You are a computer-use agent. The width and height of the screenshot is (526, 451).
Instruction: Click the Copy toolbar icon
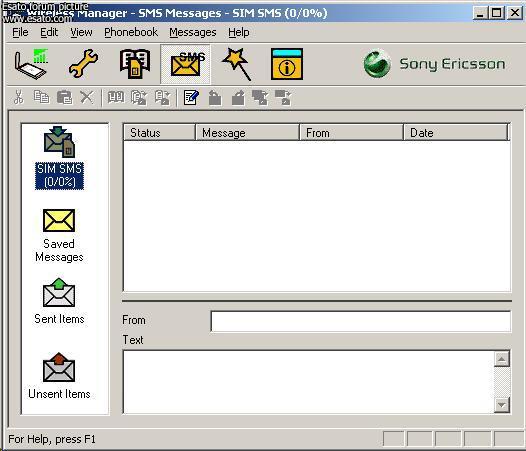(42, 98)
